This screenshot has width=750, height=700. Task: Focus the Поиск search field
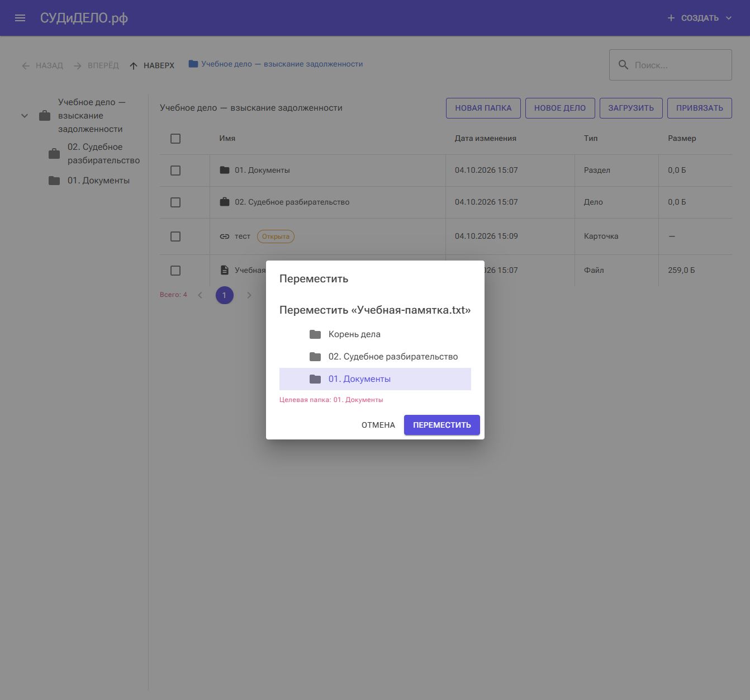[670, 65]
